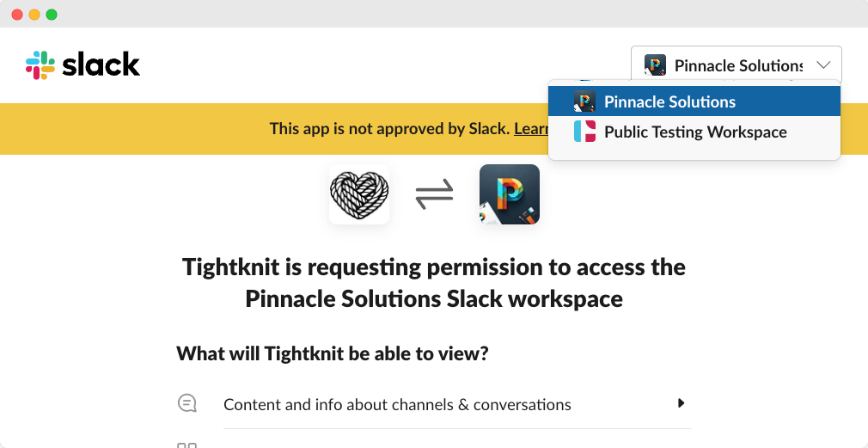The image size is (868, 448).
Task: Click the Pinnacle icon in workspace selector box
Action: click(655, 65)
